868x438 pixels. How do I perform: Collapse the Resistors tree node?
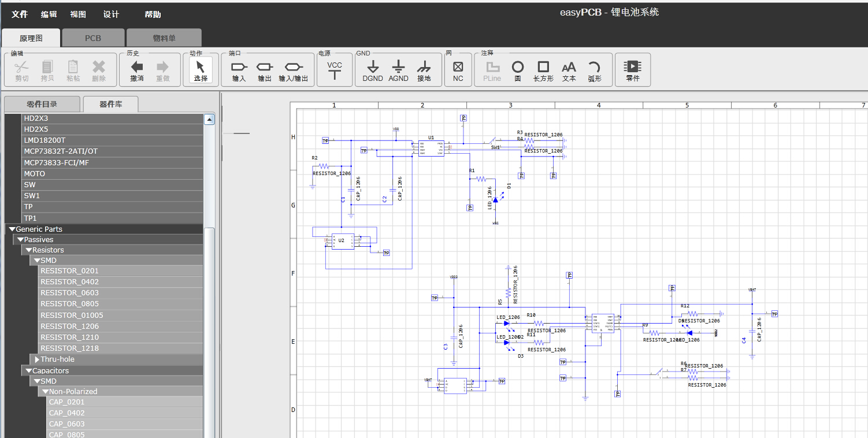point(28,250)
